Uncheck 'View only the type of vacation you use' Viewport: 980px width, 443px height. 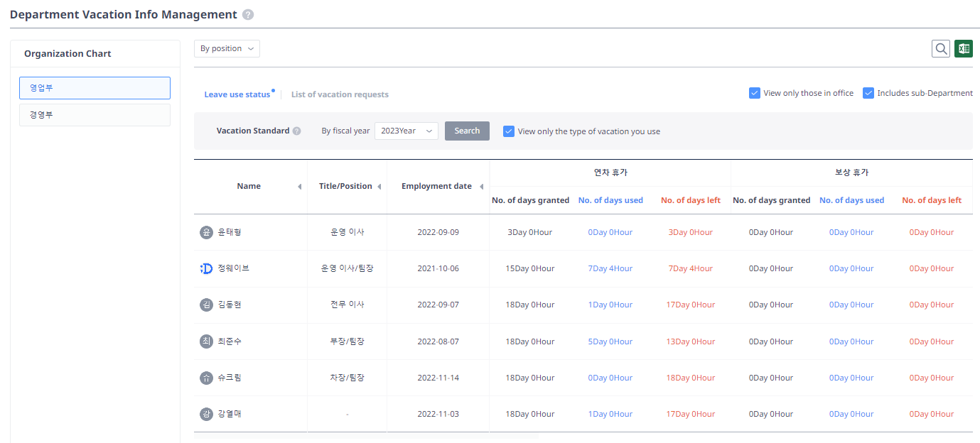508,131
